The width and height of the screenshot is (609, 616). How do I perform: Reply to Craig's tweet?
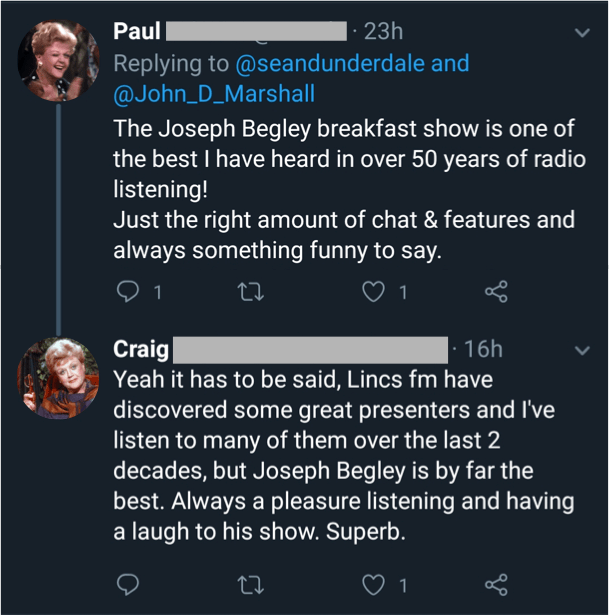pyautogui.click(x=129, y=583)
